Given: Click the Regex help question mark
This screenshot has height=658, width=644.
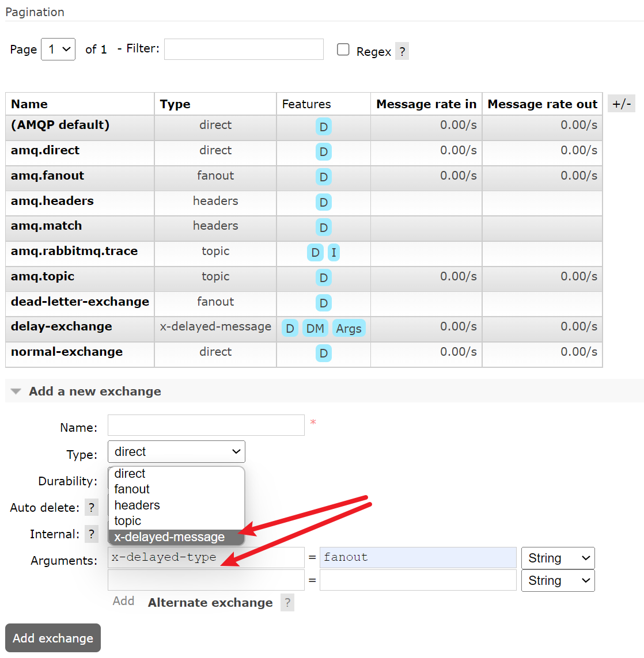Looking at the screenshot, I should click(401, 52).
